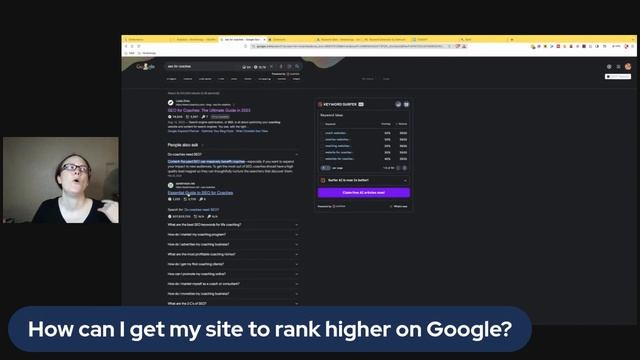The height and width of the screenshot is (360, 640).
Task: Open Google Lens image search icon
Action: 289,67
